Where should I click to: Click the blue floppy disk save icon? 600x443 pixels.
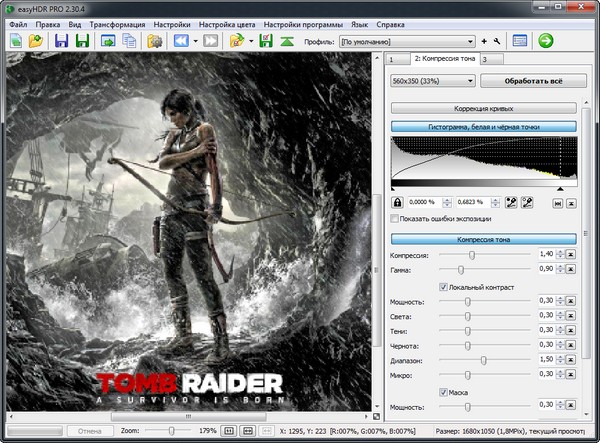tap(61, 41)
